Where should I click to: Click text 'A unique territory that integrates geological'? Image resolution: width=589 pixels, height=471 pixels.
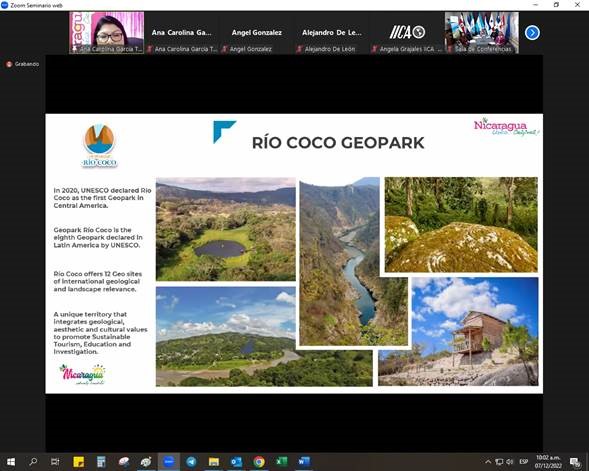(90, 318)
